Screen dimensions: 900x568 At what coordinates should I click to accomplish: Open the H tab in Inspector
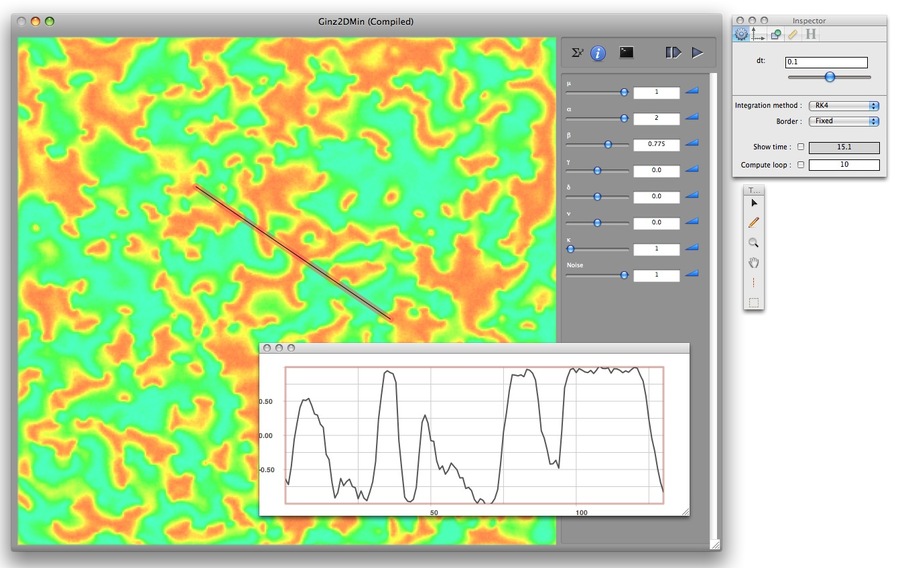coord(810,34)
